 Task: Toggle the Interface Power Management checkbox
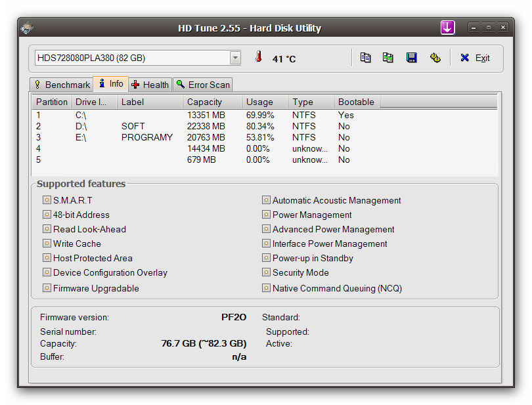(267, 244)
